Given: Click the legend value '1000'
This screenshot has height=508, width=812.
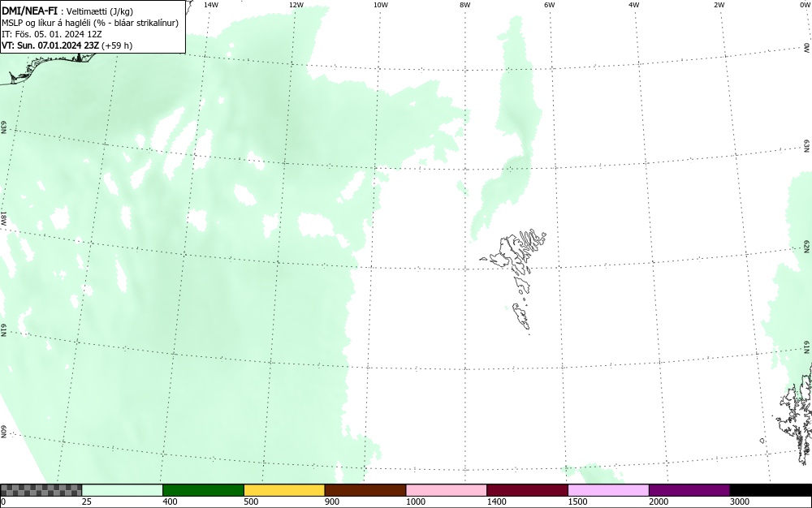Looking at the screenshot, I should [415, 502].
